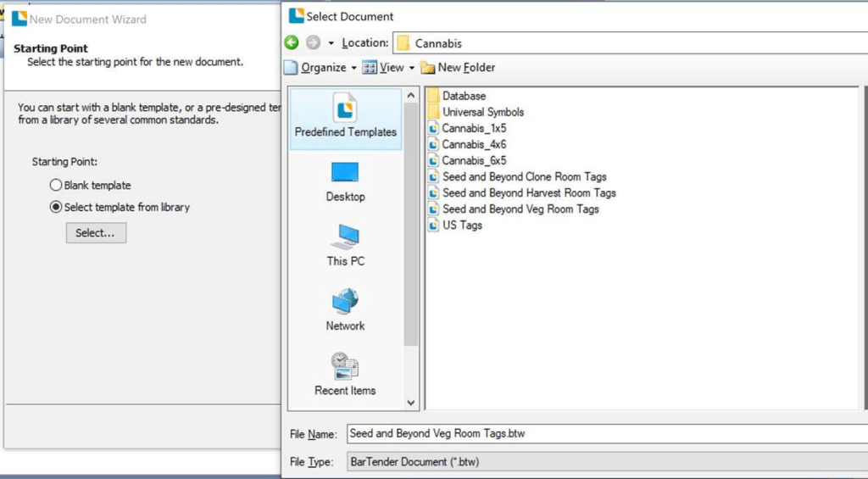Open Network in the sidebar
The width and height of the screenshot is (868, 479).
point(346,310)
